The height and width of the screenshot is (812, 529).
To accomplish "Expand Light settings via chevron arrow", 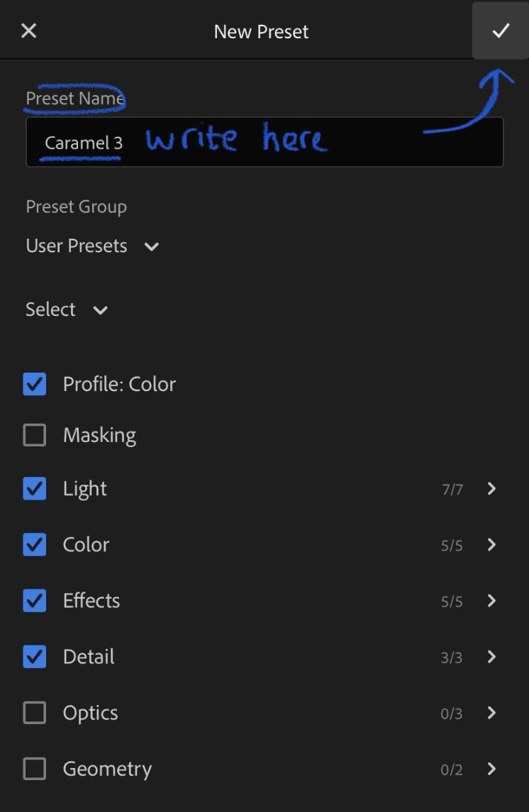I will [491, 489].
